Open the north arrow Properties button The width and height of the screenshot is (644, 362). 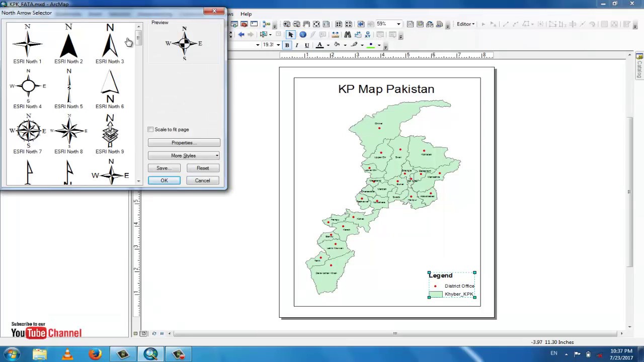pos(184,143)
